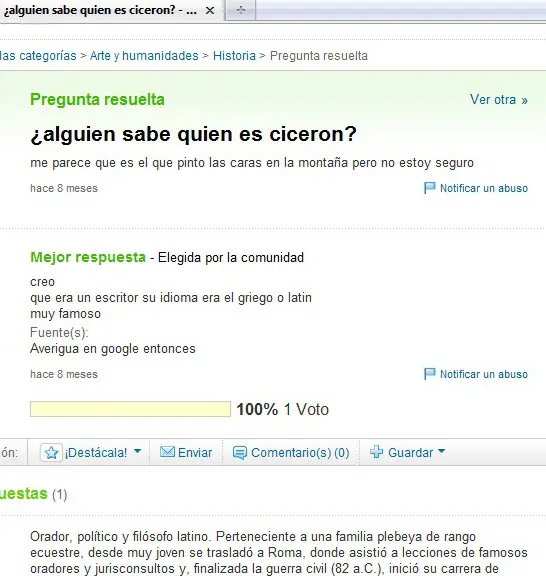Report the question via Notificar un abuso

tap(484, 188)
